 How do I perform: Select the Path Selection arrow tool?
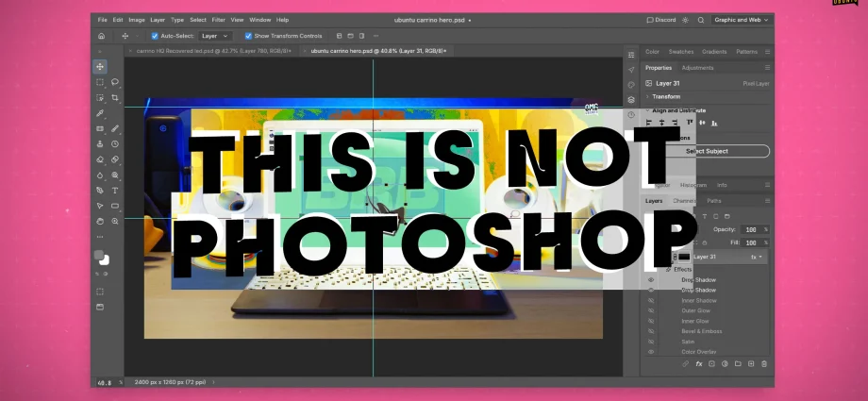pos(100,206)
